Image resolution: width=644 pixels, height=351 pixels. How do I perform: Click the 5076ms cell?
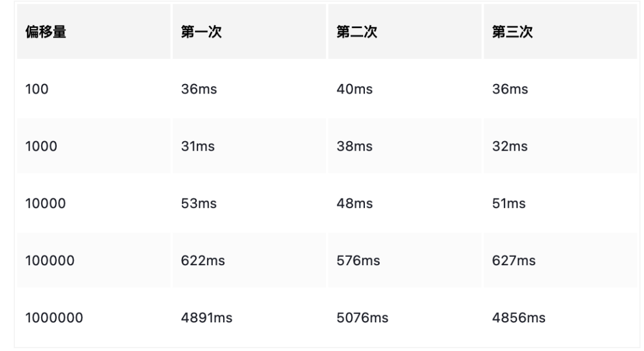click(x=405, y=318)
